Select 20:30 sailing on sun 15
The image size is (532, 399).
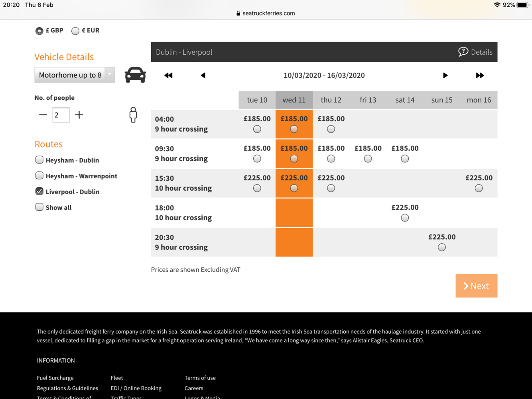[442, 247]
